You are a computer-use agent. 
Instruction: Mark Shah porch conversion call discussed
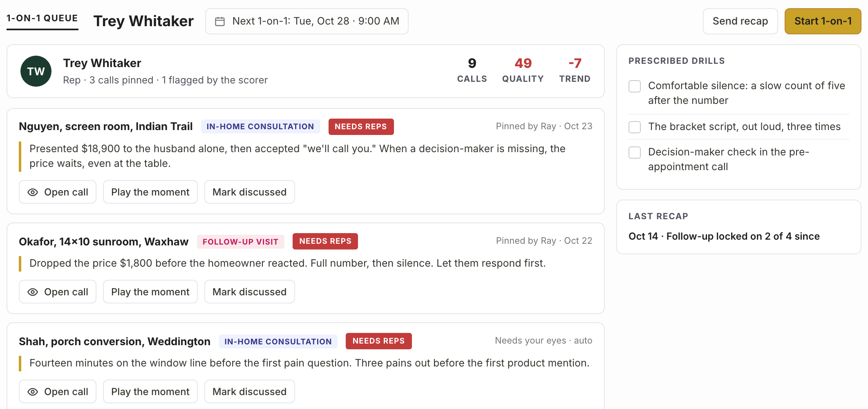[249, 391]
